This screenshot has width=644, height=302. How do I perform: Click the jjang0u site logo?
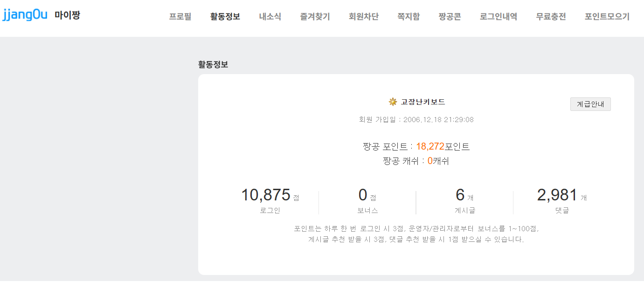[x=25, y=15]
